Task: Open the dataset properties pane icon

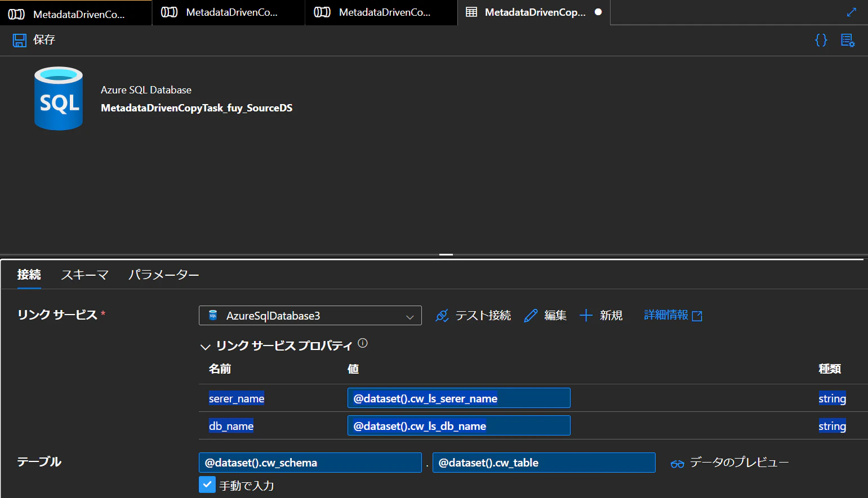Action: (848, 40)
